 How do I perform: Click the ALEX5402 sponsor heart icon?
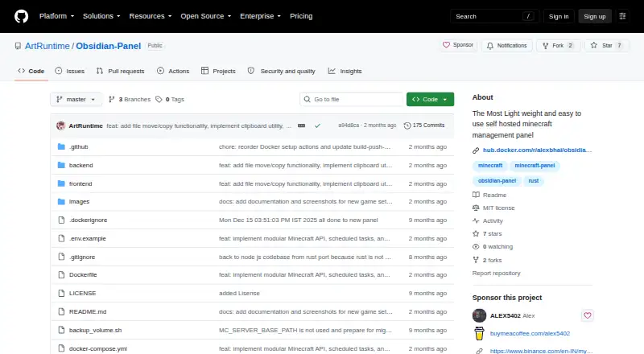coord(588,315)
